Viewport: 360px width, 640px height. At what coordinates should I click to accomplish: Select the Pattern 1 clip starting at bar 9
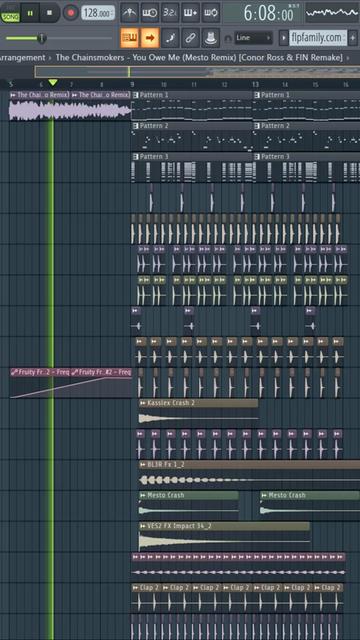192,106
